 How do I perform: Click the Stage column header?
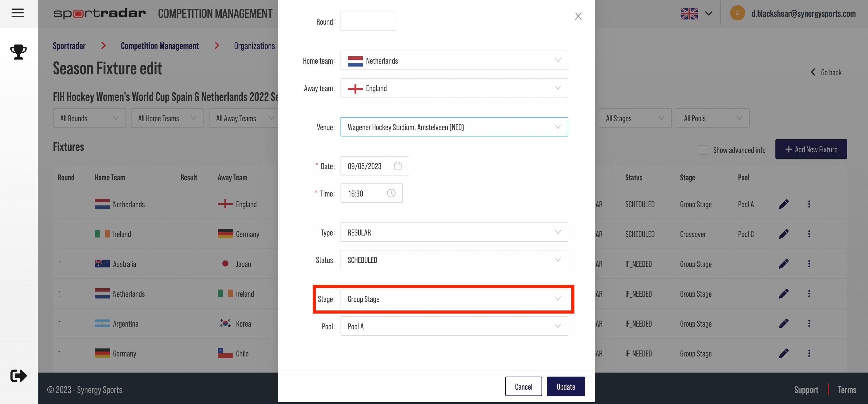click(x=687, y=178)
